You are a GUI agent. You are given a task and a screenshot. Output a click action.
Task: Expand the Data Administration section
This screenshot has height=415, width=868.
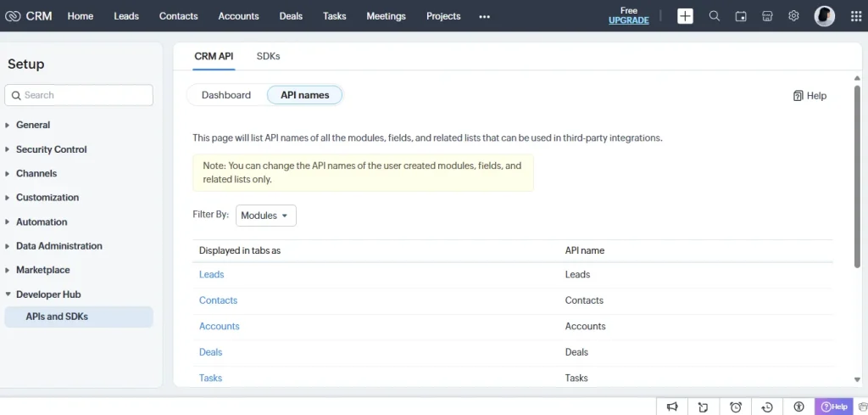(x=8, y=246)
